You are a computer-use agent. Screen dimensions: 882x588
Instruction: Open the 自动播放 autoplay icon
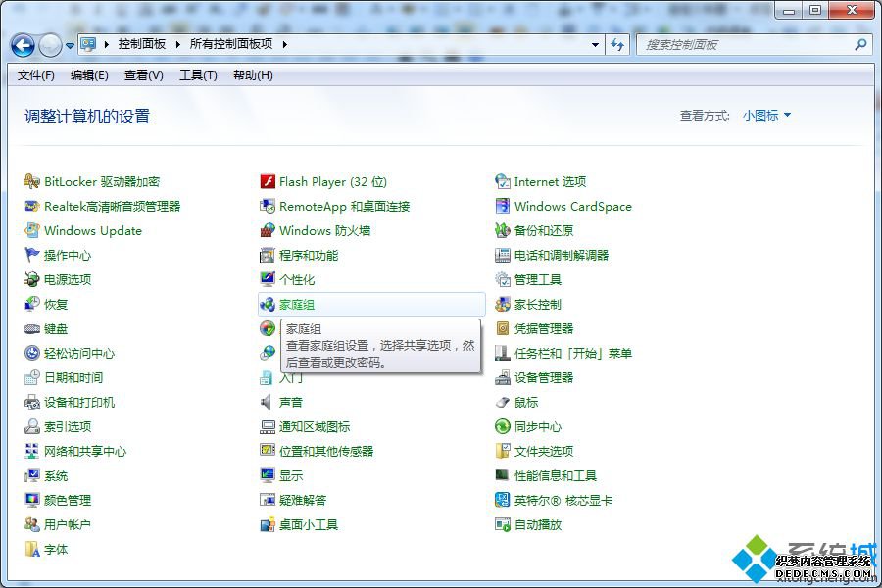point(503,525)
